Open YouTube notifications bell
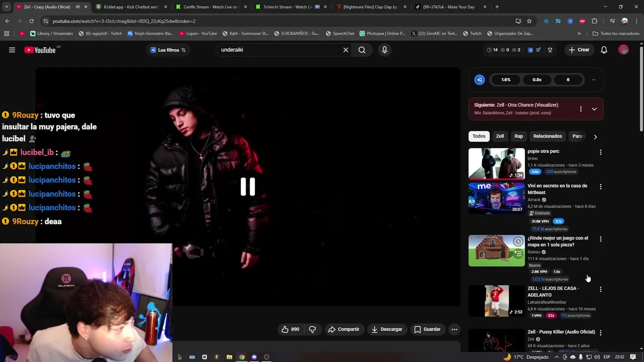 coord(604,50)
